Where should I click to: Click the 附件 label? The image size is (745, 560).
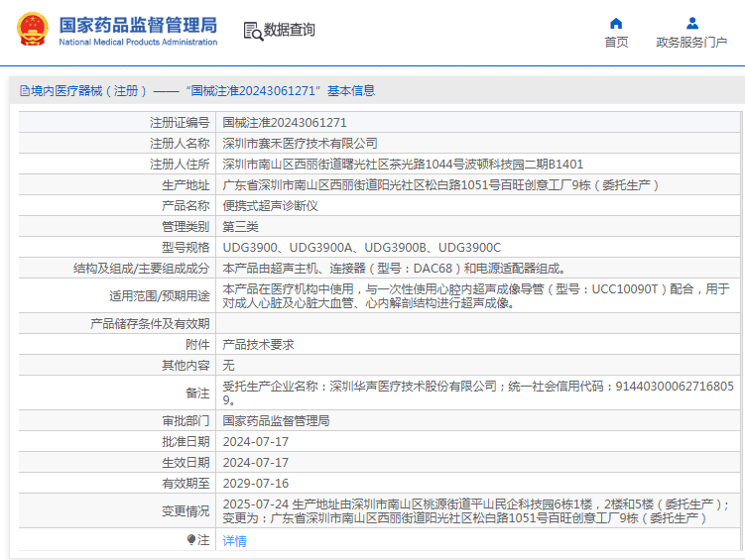197,345
